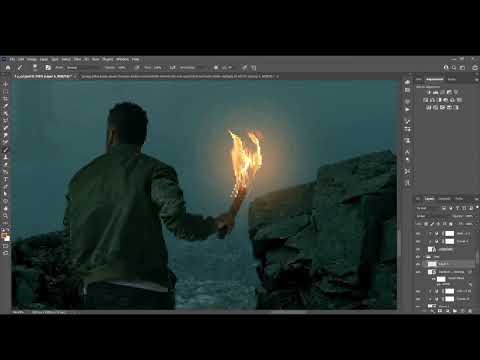Add a Levels adjustment
480x360 pixels.
tap(435, 92)
